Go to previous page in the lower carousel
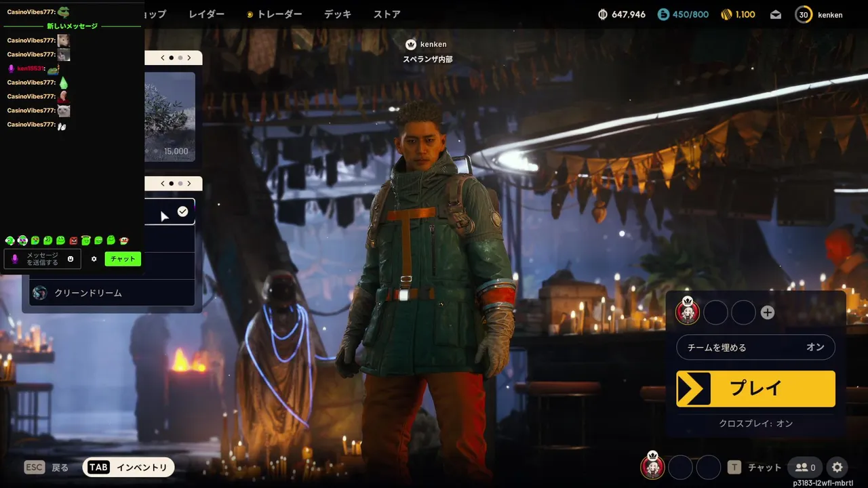 163,184
